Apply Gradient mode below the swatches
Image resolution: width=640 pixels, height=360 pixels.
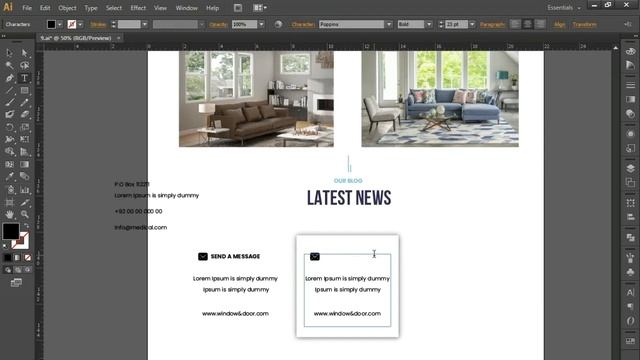coord(18,258)
